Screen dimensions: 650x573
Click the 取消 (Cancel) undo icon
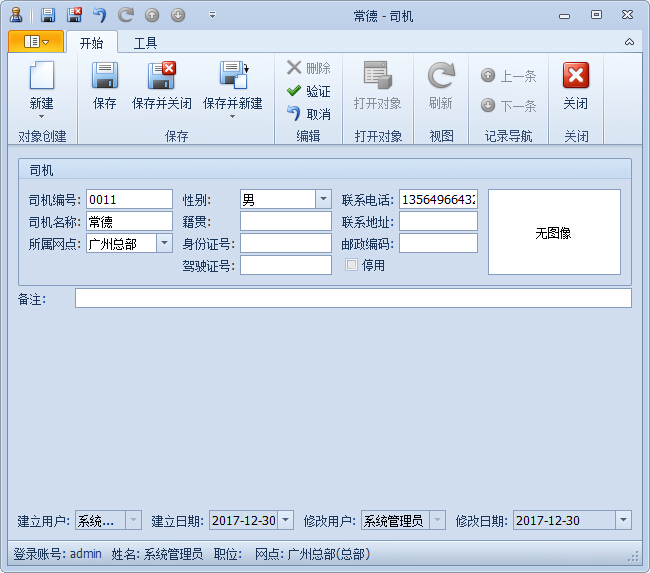point(294,114)
